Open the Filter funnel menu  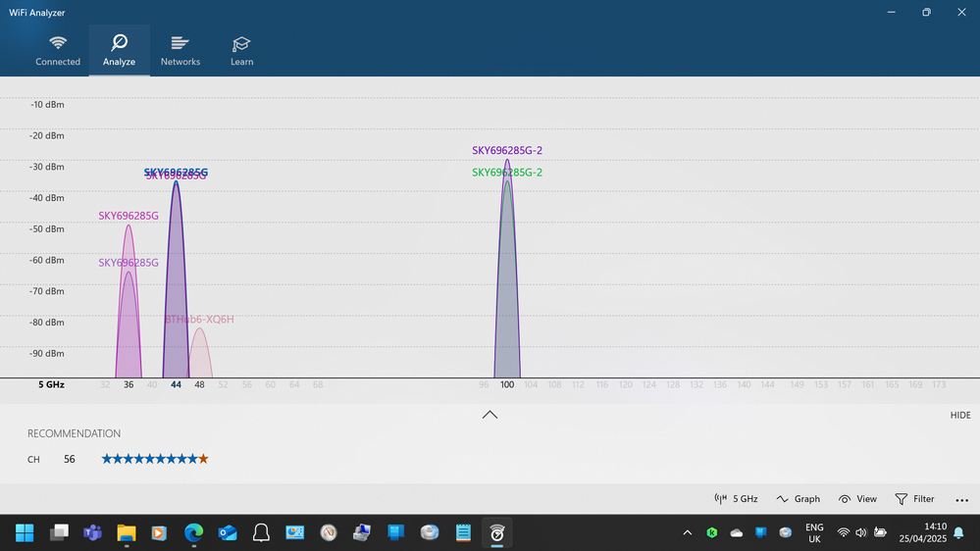tap(914, 499)
